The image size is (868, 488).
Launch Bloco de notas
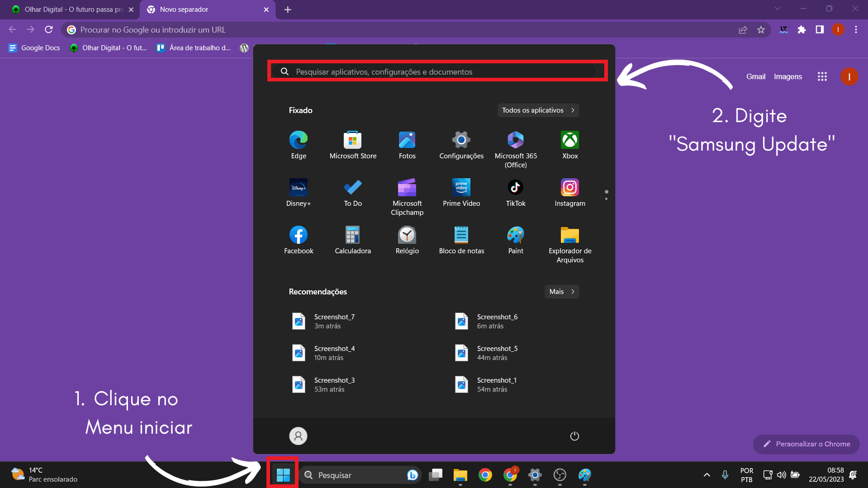[461, 240]
